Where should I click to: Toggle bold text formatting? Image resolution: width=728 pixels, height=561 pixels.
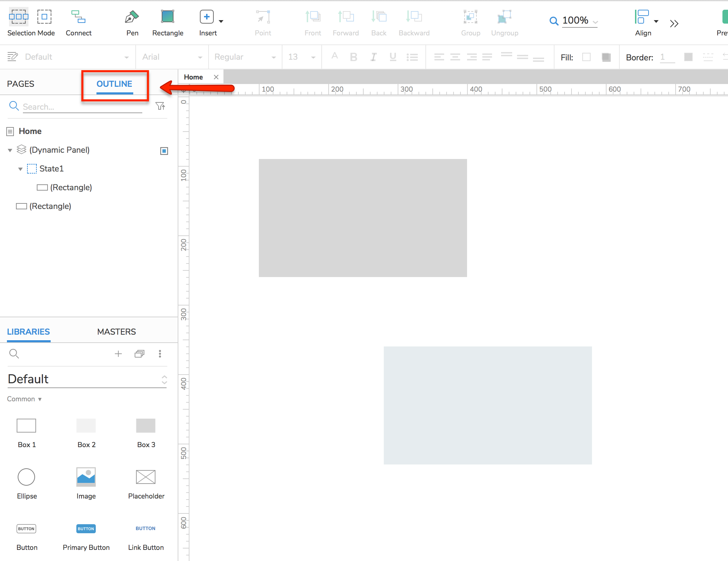pos(354,57)
